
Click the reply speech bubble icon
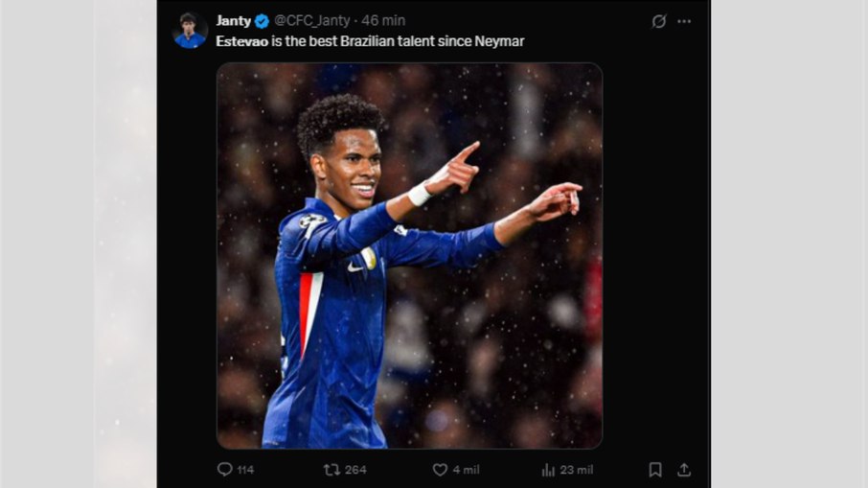[225, 470]
